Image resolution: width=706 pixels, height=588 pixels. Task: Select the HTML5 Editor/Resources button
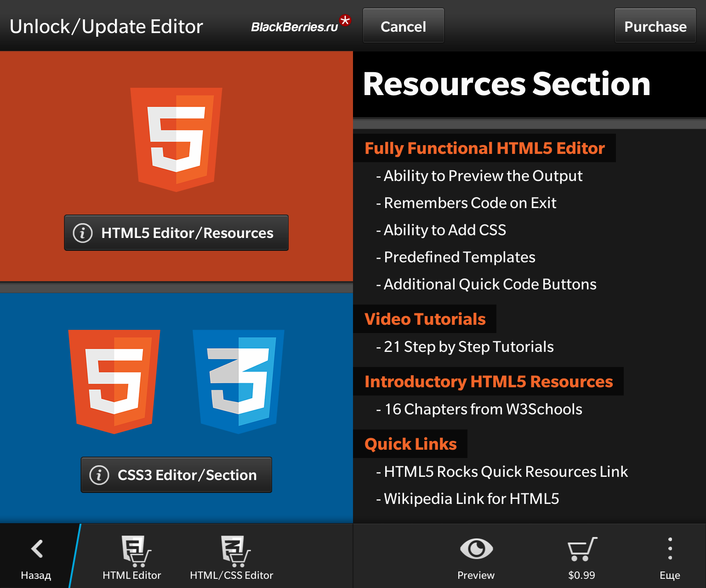tap(176, 233)
